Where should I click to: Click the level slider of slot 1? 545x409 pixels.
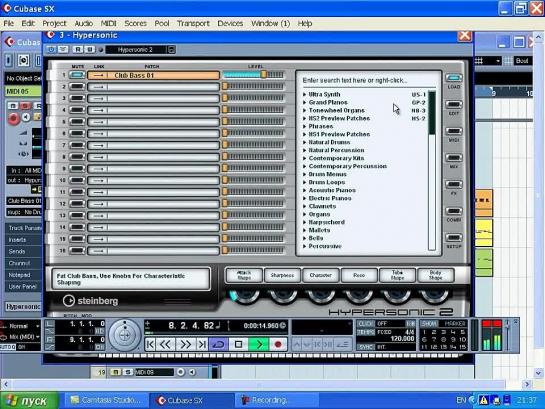[254, 75]
